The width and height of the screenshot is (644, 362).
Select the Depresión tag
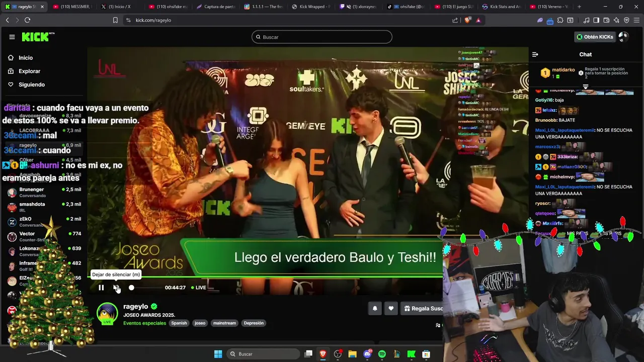(254, 323)
